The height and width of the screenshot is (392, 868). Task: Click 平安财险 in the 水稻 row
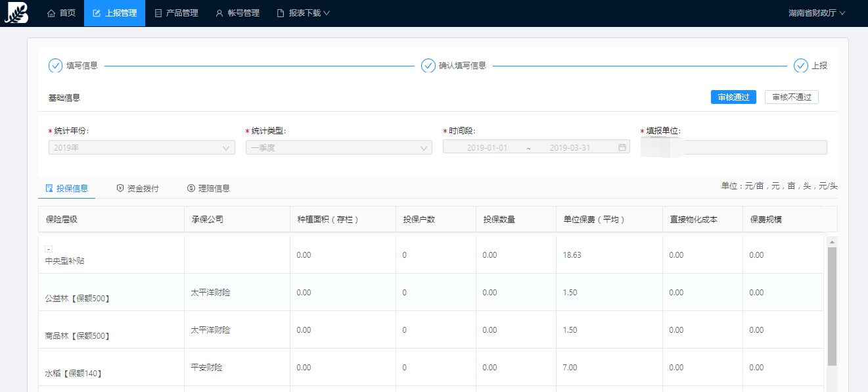coord(206,367)
